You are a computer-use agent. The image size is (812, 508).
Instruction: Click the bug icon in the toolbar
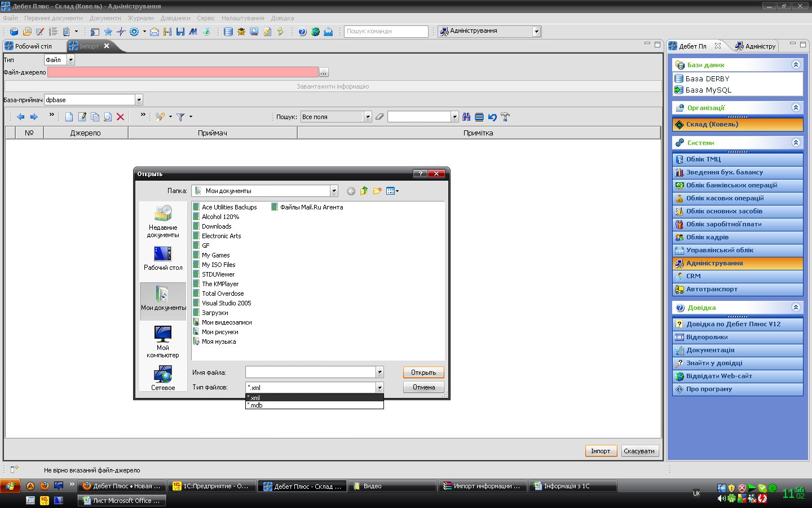[241, 32]
